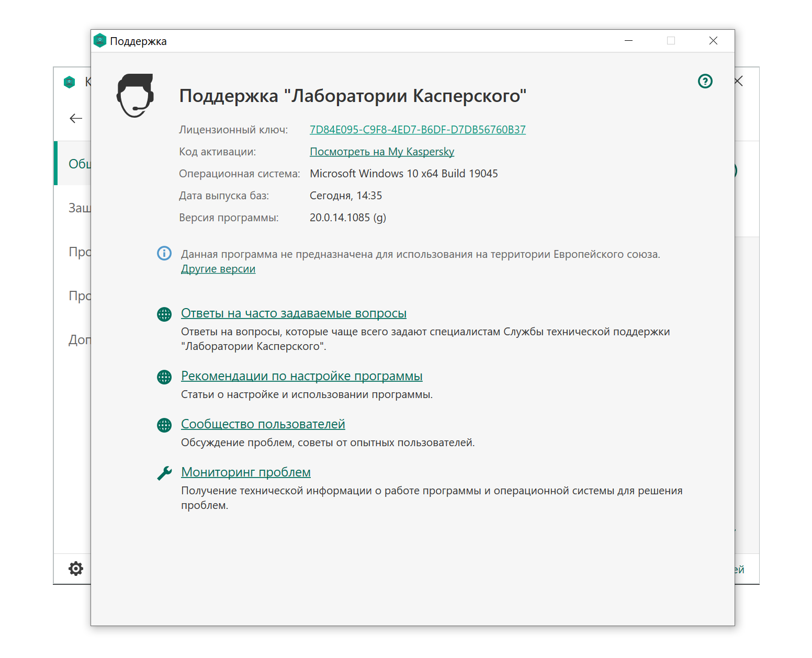The width and height of the screenshot is (812, 658).
Task: Click the program version 20.0.14.1085 (g)
Action: coord(348,218)
